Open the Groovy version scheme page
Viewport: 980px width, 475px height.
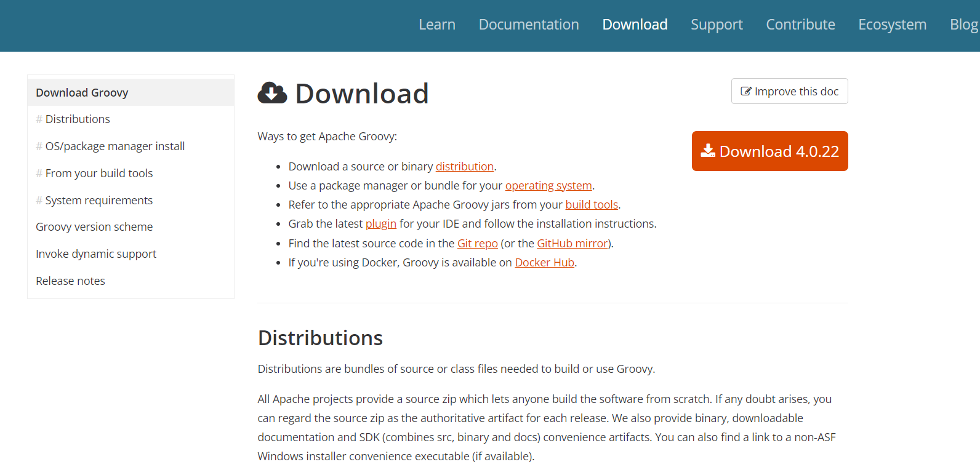click(x=94, y=227)
